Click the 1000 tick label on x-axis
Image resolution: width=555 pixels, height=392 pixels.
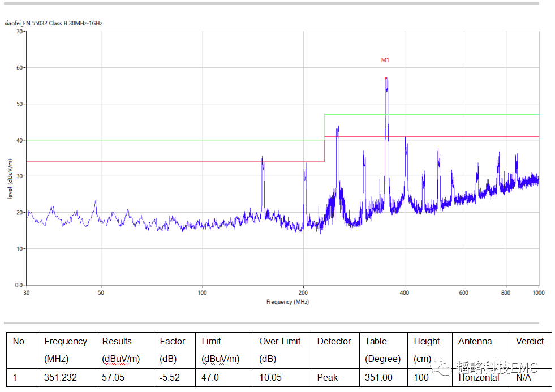(x=538, y=293)
